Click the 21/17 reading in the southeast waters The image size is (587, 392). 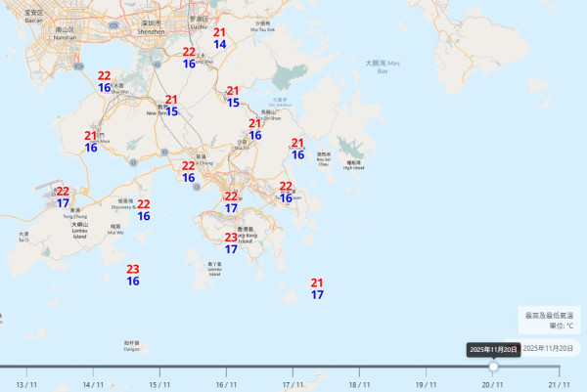[317, 288]
